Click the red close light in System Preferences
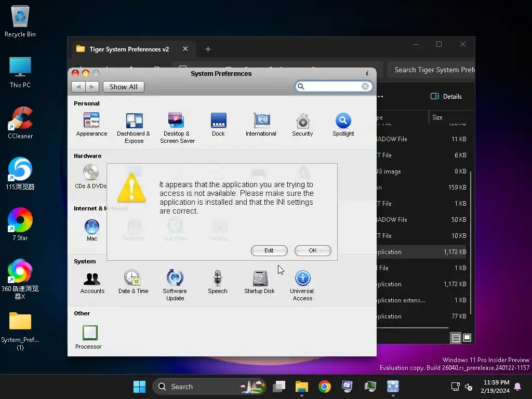Image resolution: width=532 pixels, height=399 pixels. click(76, 73)
